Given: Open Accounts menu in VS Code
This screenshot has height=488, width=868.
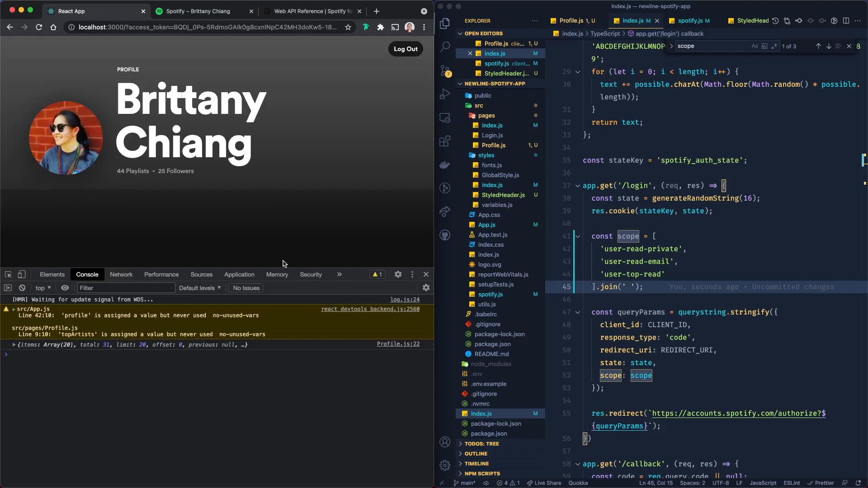Looking at the screenshot, I should pyautogui.click(x=445, y=442).
